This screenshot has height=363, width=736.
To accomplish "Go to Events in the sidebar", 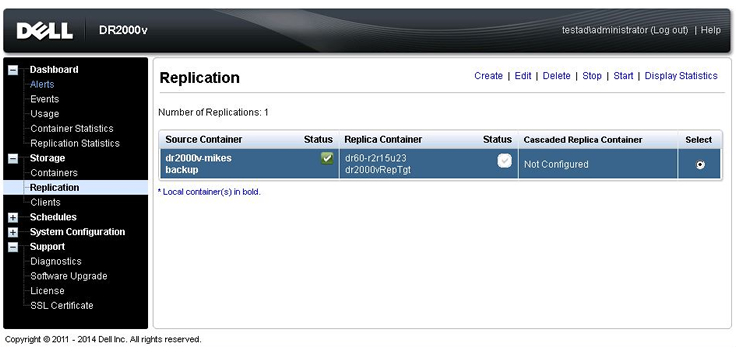I will (45, 99).
